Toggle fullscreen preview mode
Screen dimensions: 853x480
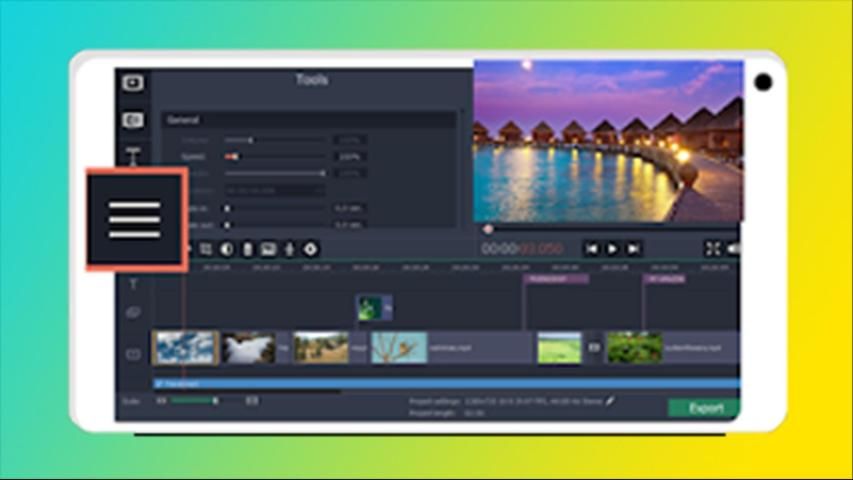click(x=712, y=249)
